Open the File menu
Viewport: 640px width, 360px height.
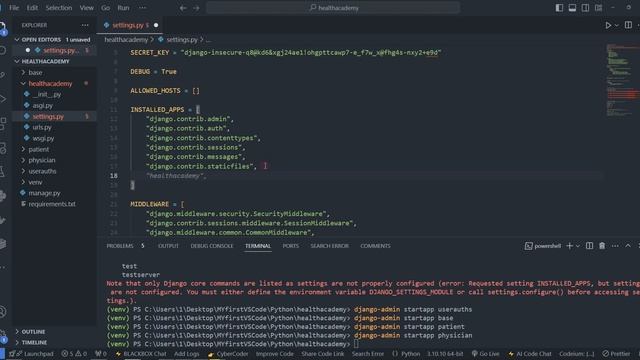[14, 8]
